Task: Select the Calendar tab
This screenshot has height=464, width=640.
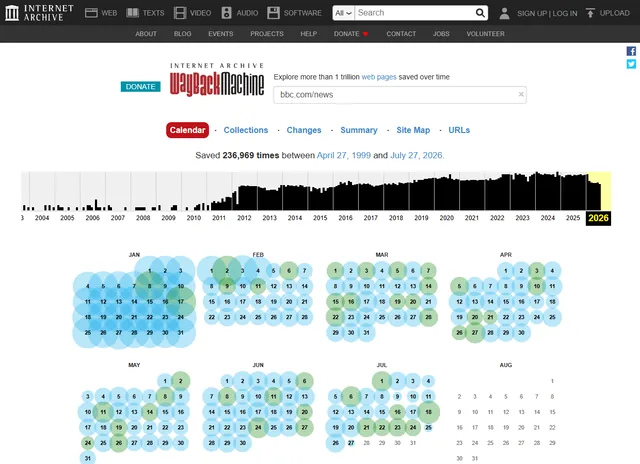Action: pyautogui.click(x=187, y=130)
